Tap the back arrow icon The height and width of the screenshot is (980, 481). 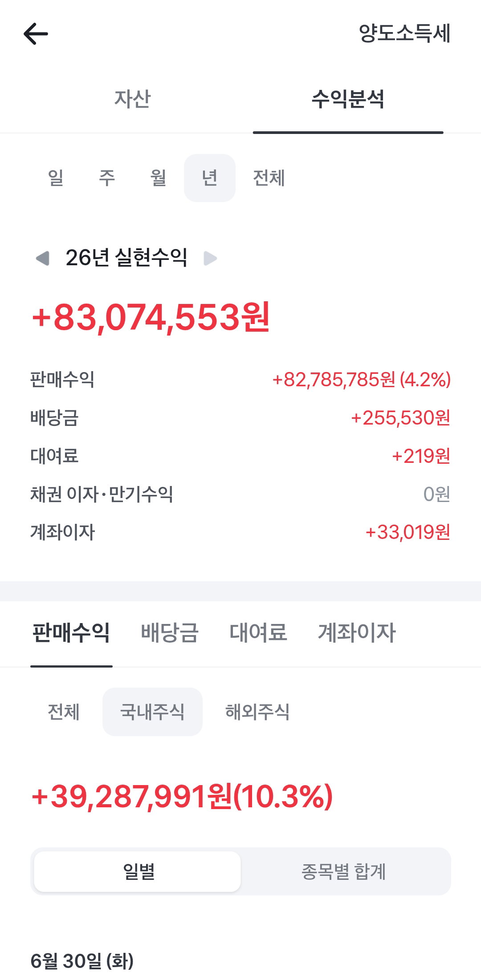(x=36, y=34)
